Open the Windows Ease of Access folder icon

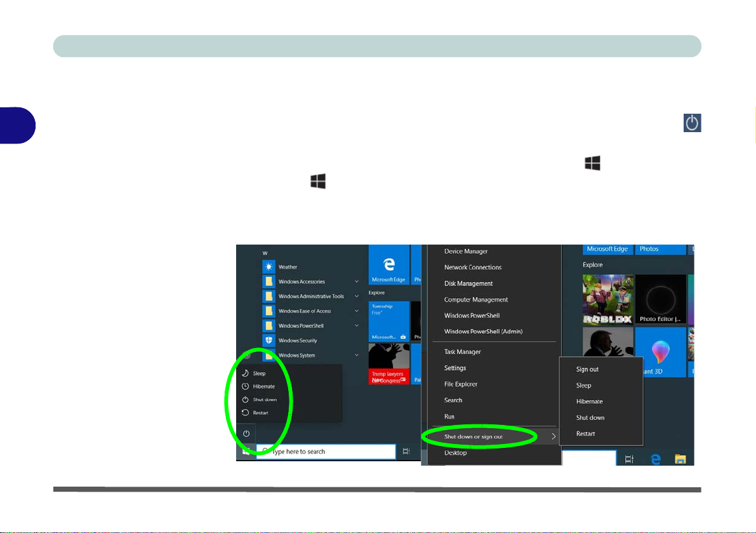269,311
